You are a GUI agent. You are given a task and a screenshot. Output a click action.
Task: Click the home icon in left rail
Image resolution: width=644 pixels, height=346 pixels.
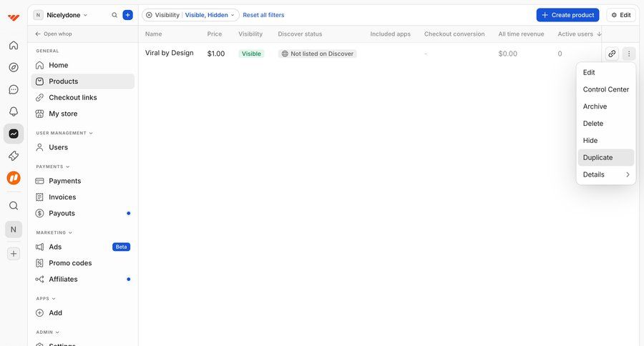[x=13, y=45]
